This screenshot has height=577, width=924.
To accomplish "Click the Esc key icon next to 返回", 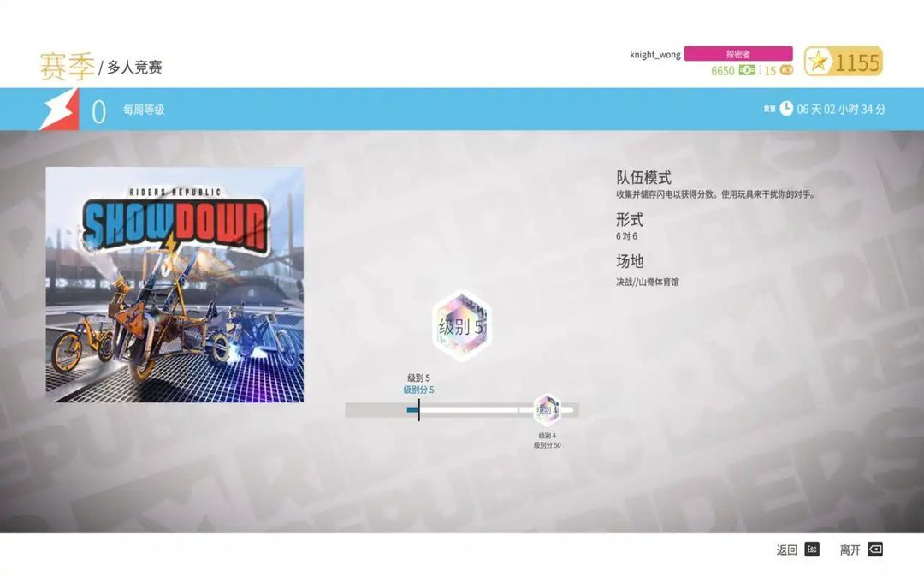I will [812, 550].
